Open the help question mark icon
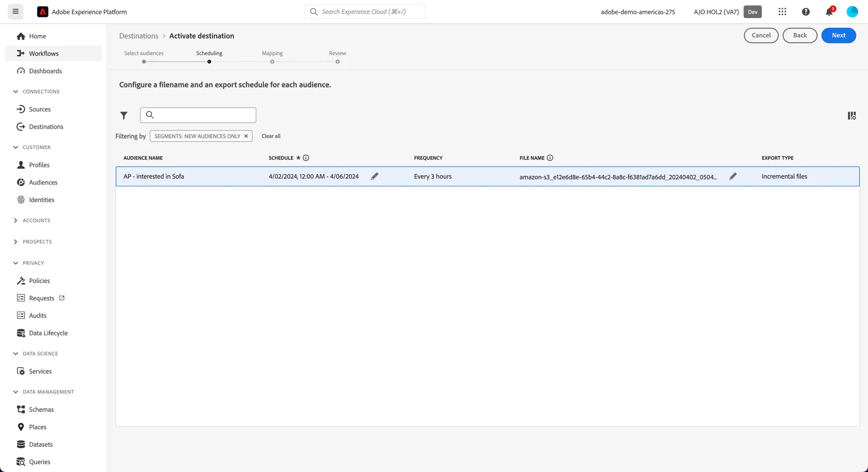The width and height of the screenshot is (868, 472). click(x=806, y=12)
